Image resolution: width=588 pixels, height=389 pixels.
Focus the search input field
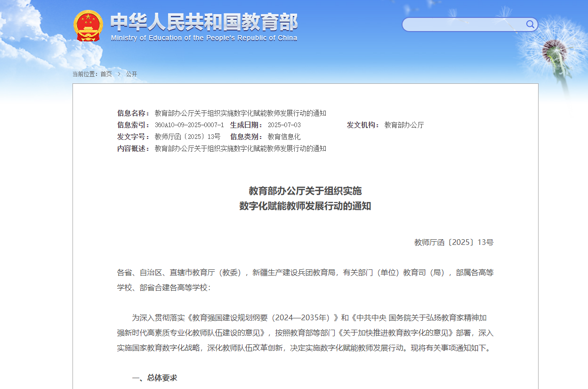(464, 24)
